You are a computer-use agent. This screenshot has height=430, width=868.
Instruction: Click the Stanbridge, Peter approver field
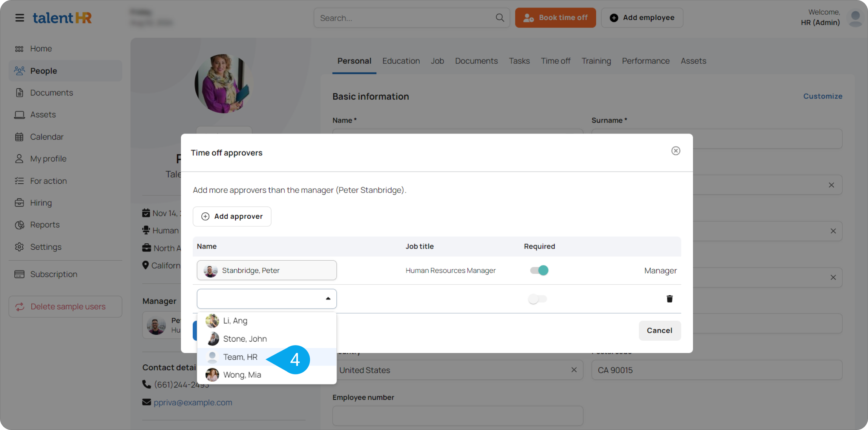point(267,270)
